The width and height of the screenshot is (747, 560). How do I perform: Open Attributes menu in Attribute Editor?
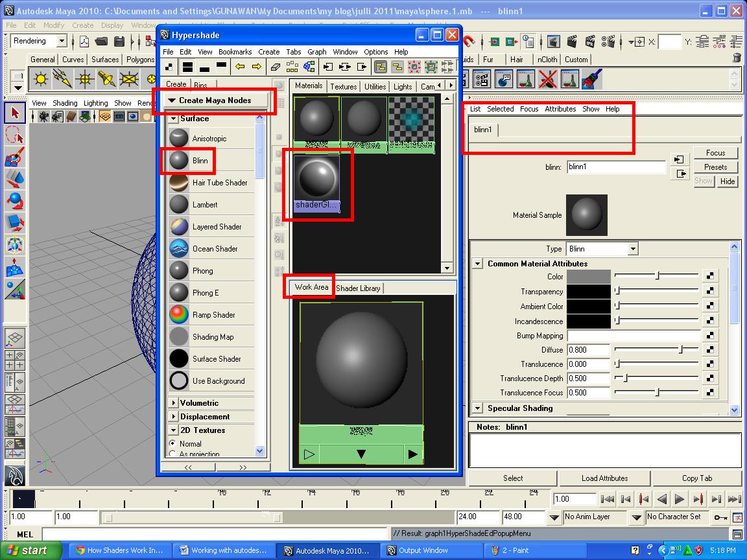click(560, 109)
